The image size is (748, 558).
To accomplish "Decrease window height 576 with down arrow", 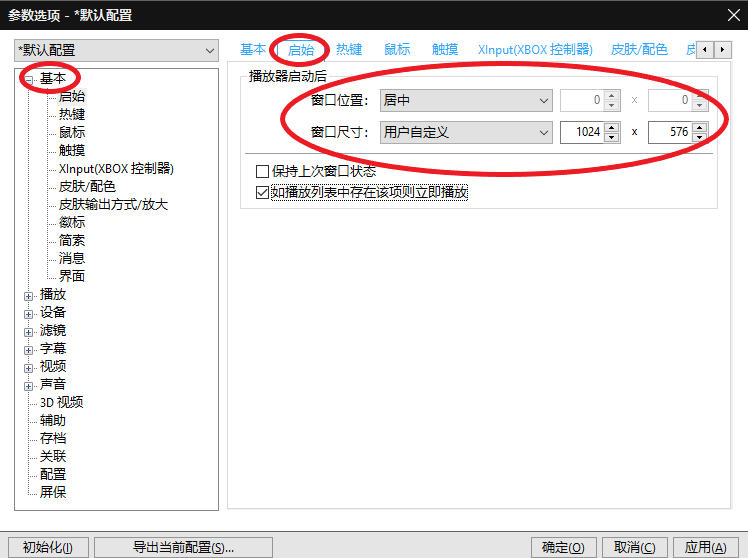I will [x=699, y=137].
